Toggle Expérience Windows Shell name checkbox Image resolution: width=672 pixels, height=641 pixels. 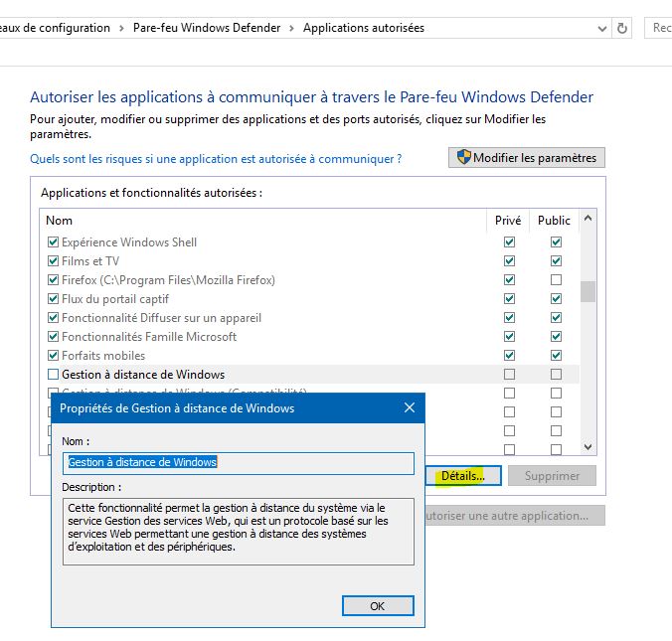point(53,242)
